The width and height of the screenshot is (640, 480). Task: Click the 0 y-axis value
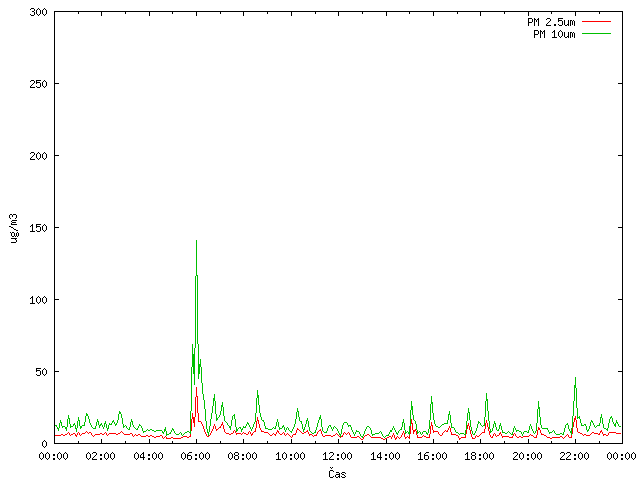44,444
